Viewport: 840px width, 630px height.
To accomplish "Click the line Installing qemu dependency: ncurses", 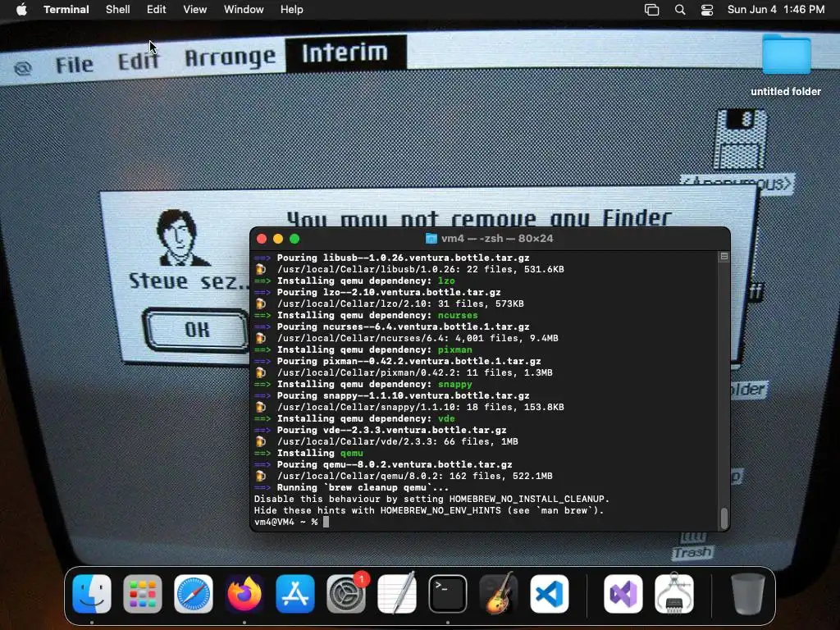I will (377, 315).
